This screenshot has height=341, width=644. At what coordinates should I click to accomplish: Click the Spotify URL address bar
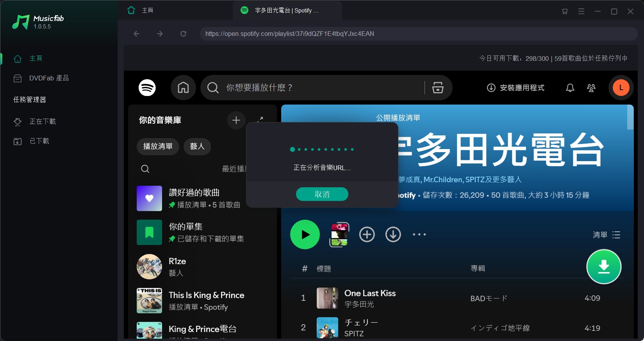419,34
